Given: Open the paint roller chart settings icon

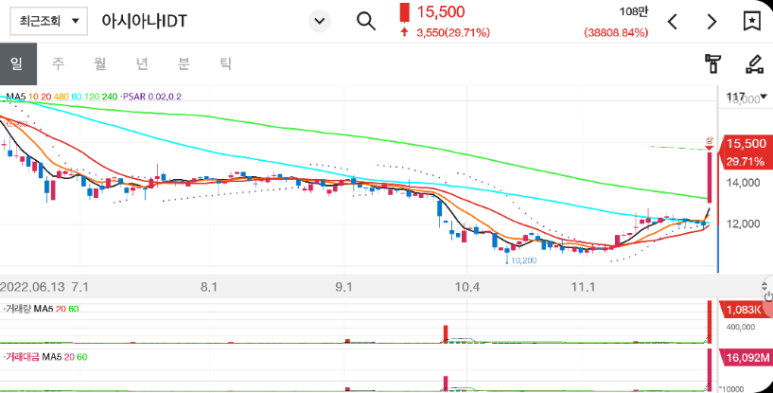Looking at the screenshot, I should [x=712, y=64].
